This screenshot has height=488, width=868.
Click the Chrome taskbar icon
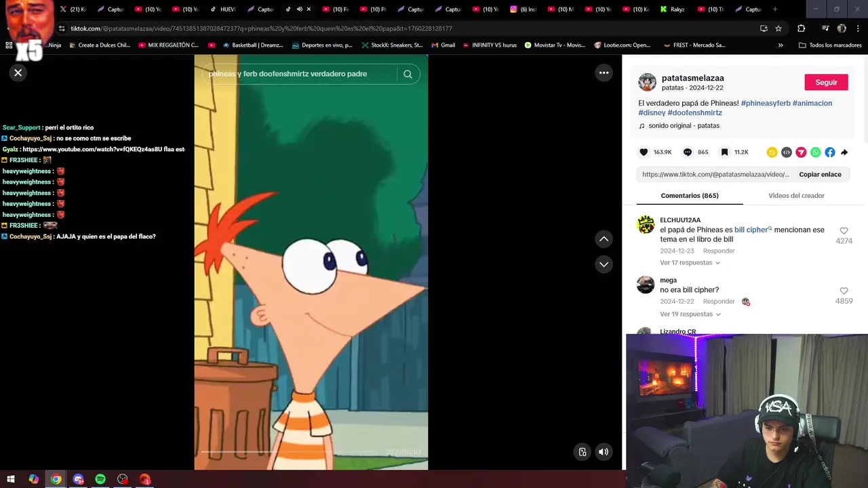tap(56, 479)
